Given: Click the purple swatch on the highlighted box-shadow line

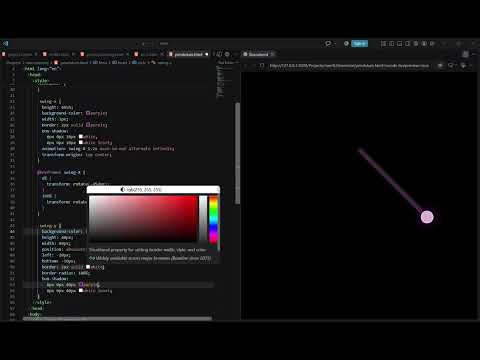Looking at the screenshot, I should (81, 284).
